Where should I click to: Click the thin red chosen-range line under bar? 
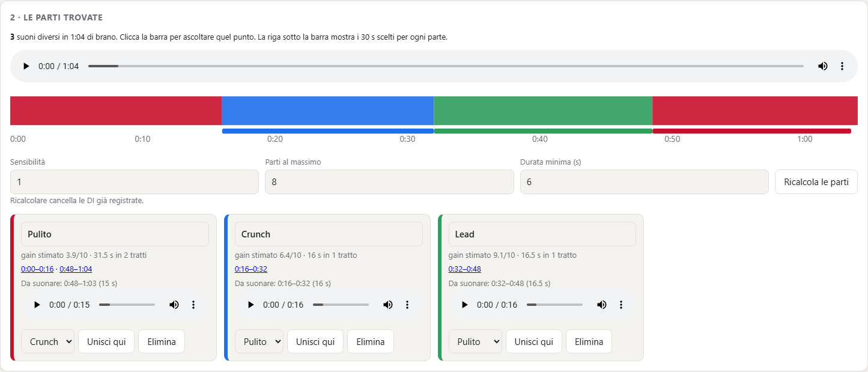(751, 131)
